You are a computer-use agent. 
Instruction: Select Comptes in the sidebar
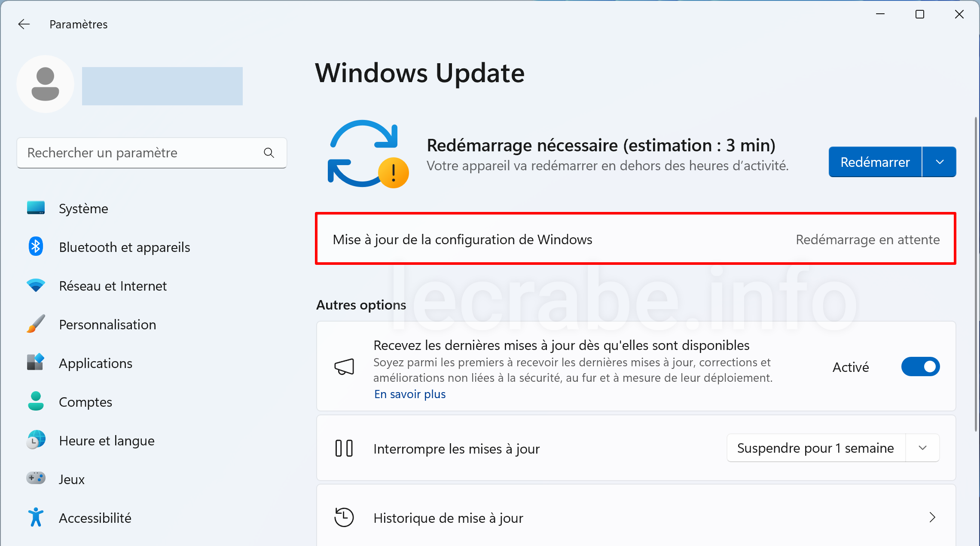[x=85, y=402]
